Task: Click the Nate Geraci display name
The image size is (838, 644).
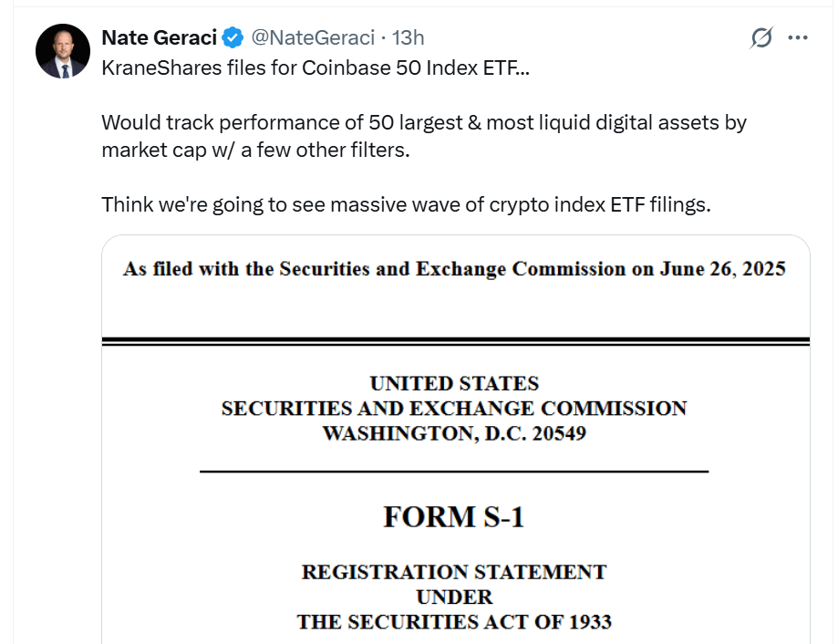Action: click(160, 37)
